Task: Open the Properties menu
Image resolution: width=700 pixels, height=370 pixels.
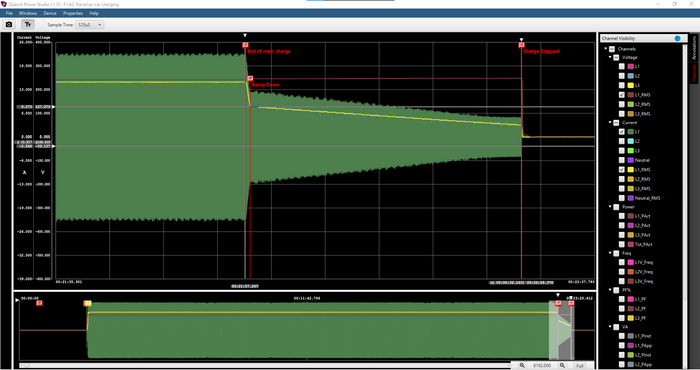Action: (73, 13)
